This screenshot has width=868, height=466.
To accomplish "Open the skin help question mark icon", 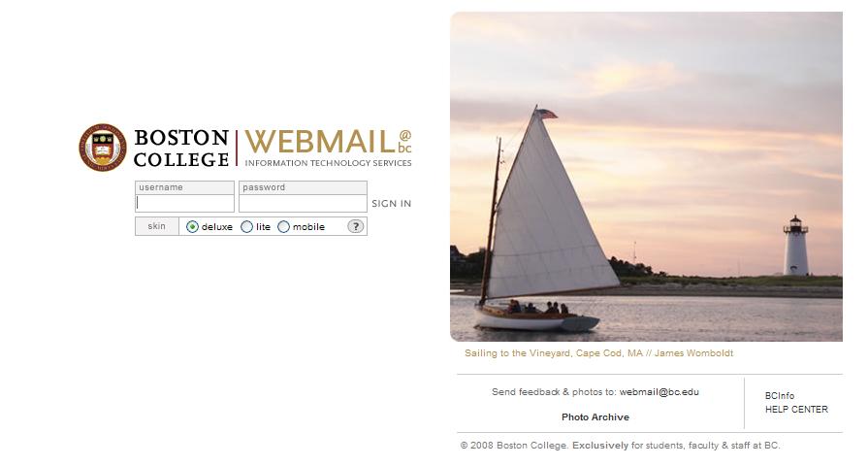I will (x=356, y=226).
